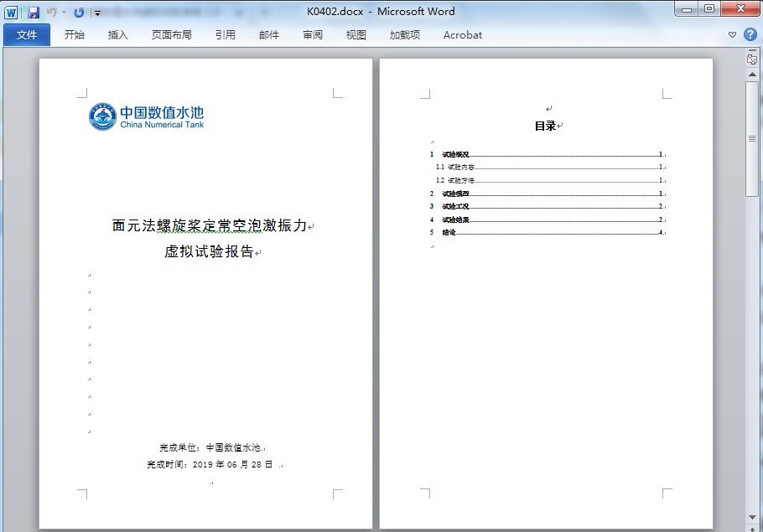
Task: Expand the ribbon with the chevron arrow
Action: tap(732, 34)
